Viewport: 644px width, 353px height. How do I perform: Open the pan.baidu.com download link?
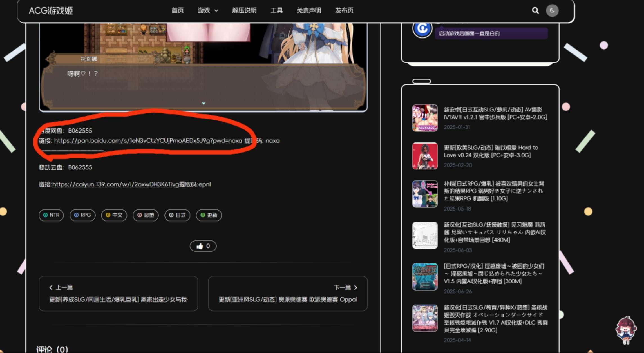click(x=148, y=141)
